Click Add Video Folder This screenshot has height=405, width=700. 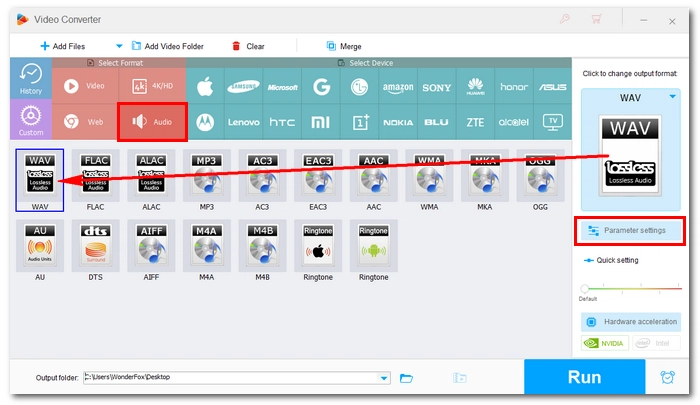pos(167,46)
